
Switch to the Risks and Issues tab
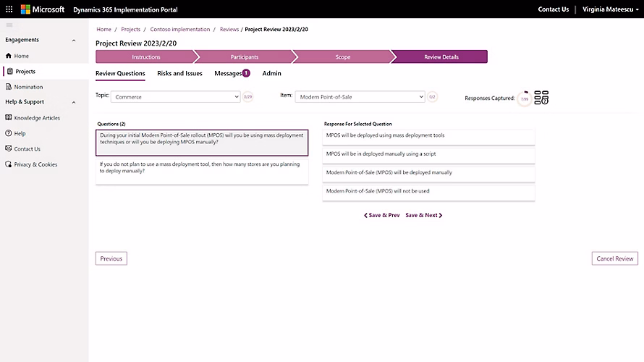pos(179,73)
